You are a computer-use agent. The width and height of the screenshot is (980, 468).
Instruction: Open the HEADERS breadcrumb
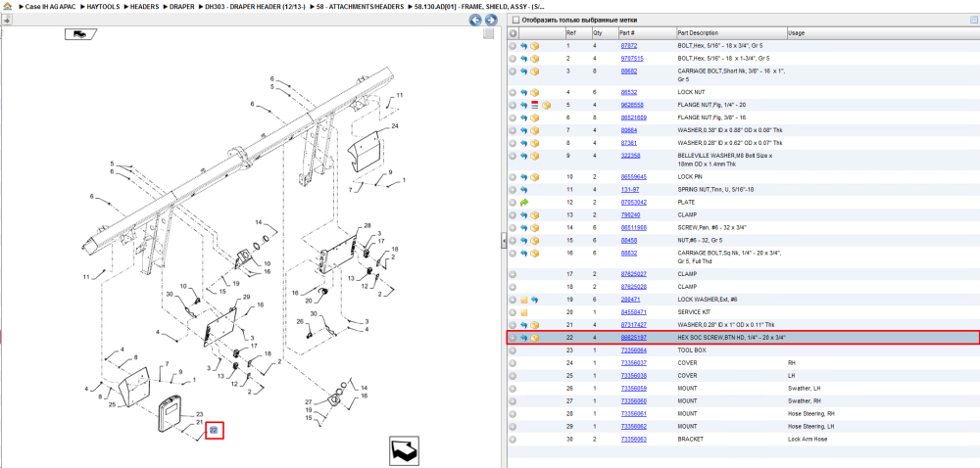[144, 6]
